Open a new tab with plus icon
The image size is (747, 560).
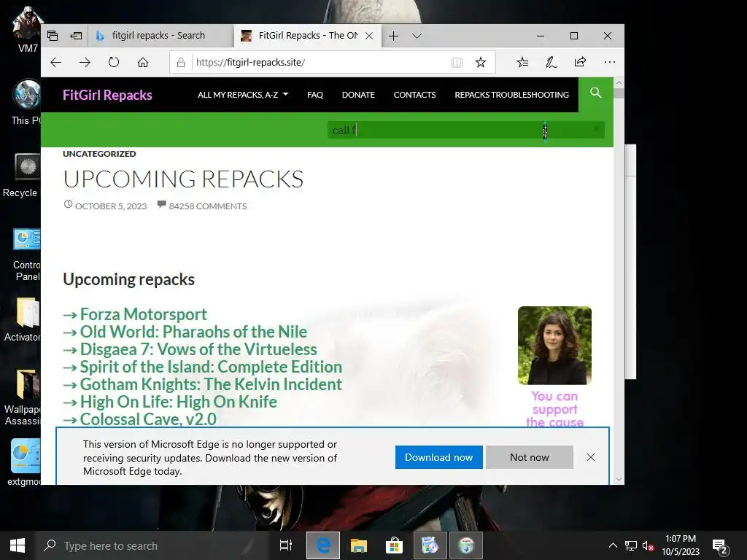click(393, 36)
